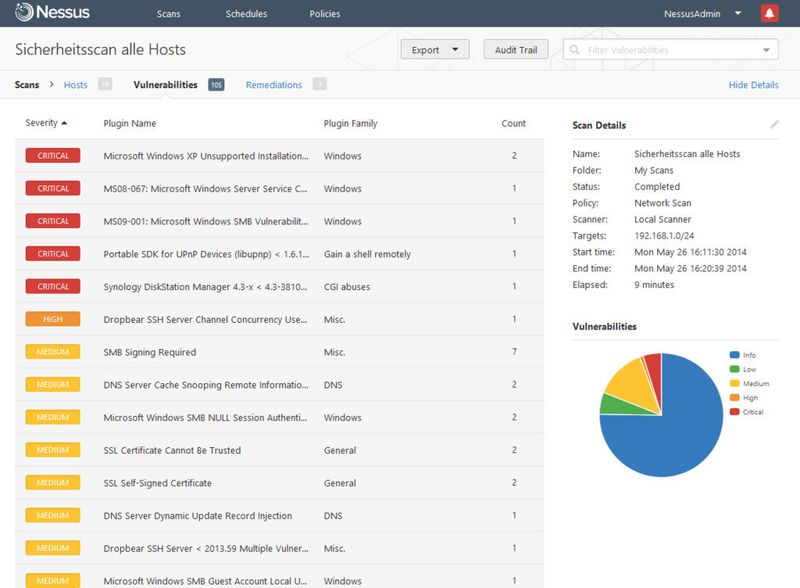Click the Medium yellow legend swatch
The image size is (800, 588).
click(x=735, y=383)
